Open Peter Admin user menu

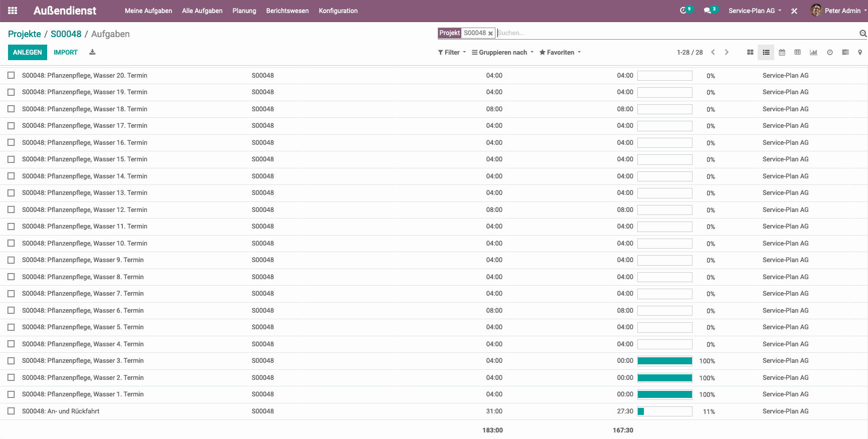838,11
